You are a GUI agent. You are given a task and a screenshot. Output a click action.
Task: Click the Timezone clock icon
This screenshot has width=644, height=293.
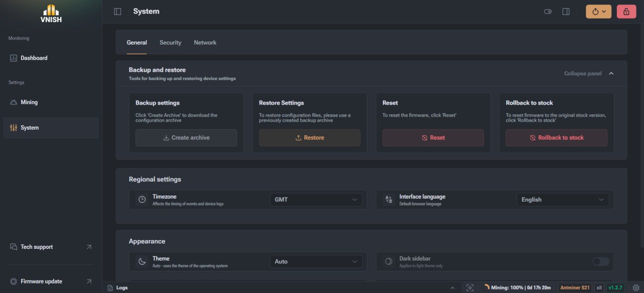(142, 200)
